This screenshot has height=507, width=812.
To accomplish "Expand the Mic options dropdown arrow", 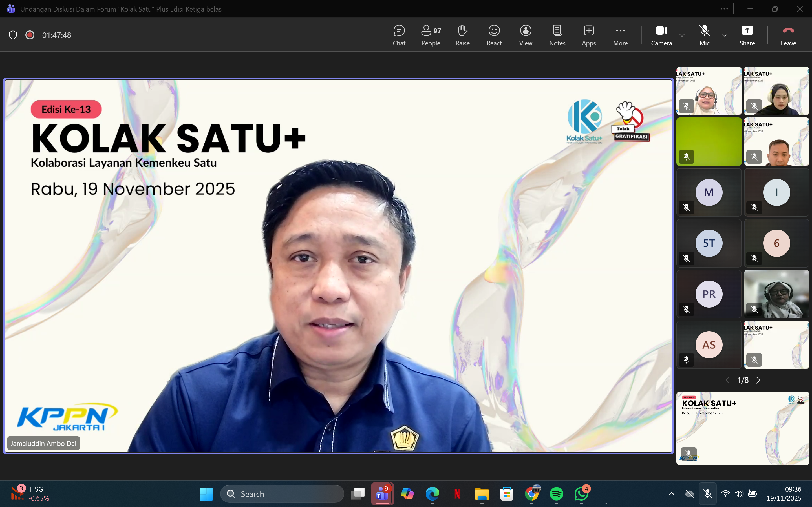I will click(x=725, y=35).
